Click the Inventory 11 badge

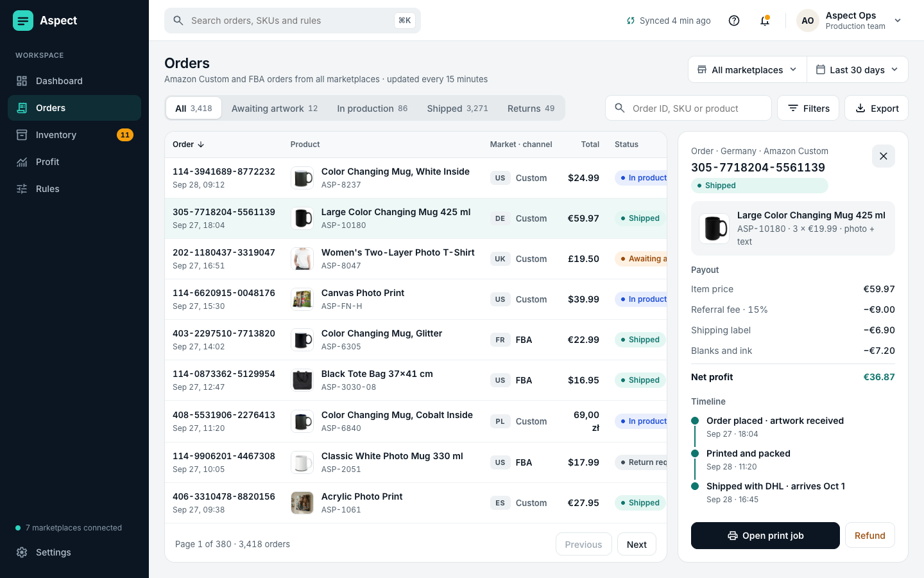point(125,135)
